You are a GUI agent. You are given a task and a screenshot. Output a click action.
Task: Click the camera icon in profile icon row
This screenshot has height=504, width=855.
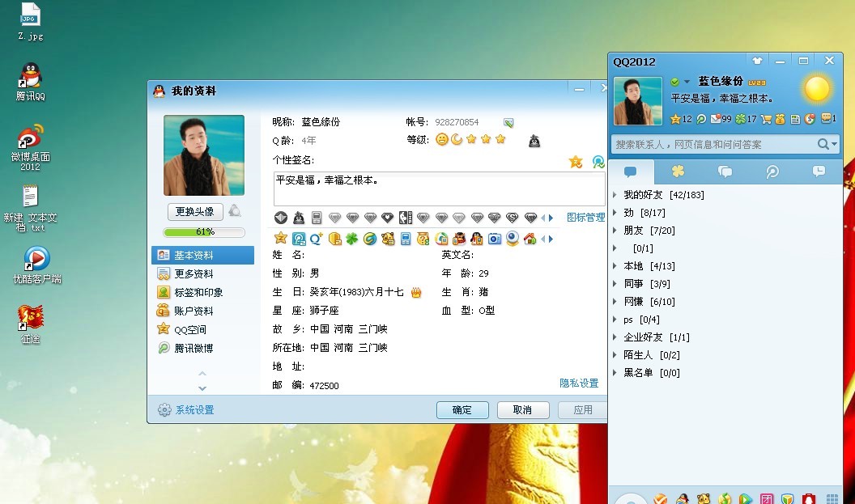click(x=495, y=239)
